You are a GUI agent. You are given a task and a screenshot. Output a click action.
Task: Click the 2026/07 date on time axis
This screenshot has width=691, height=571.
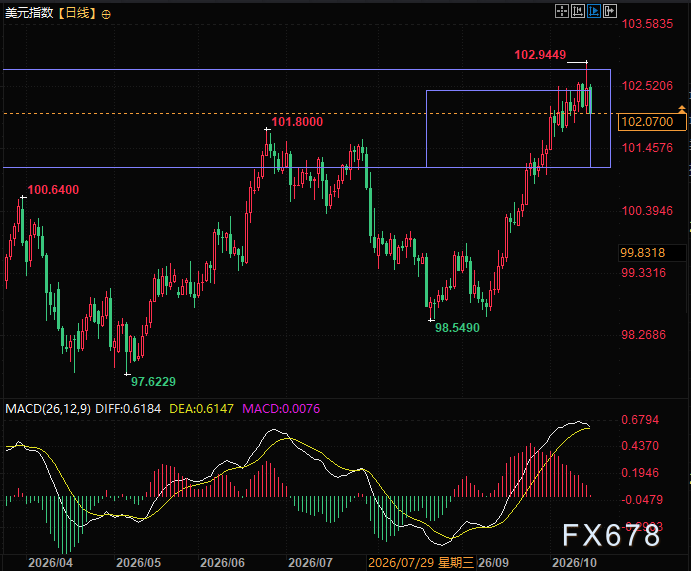(310, 563)
